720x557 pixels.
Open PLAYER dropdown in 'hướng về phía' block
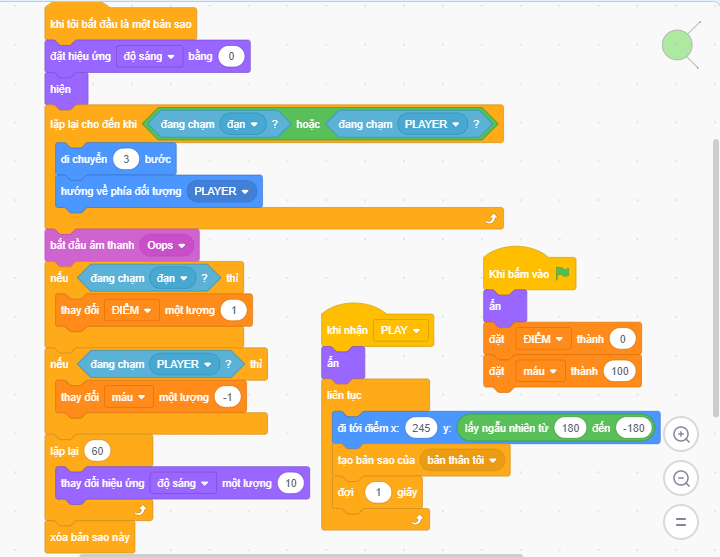coord(222,191)
